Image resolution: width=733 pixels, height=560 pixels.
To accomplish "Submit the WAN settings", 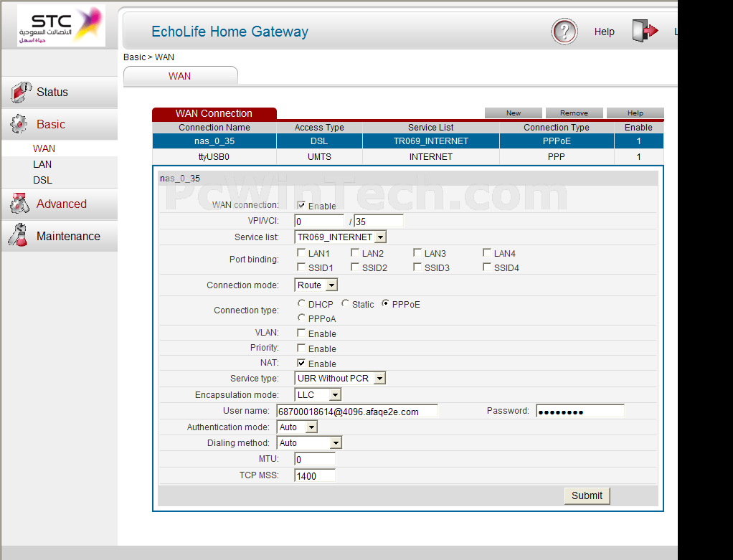I will click(587, 495).
